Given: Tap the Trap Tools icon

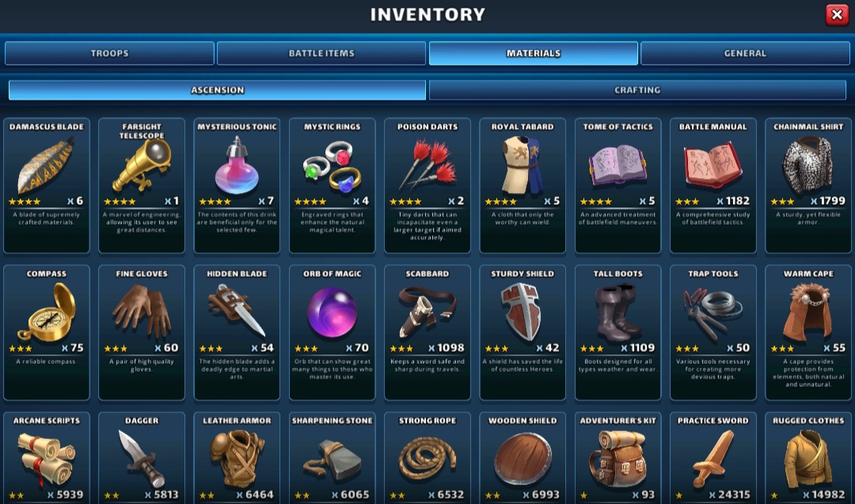Looking at the screenshot, I should (712, 312).
